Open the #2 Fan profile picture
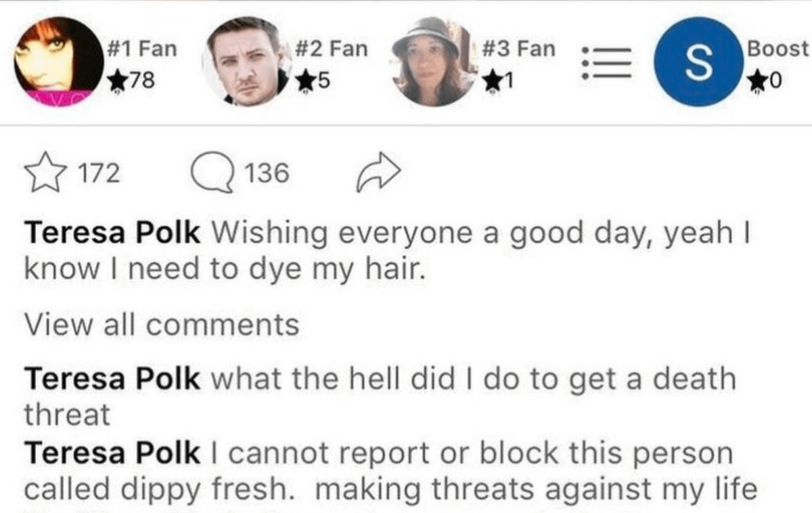This screenshot has height=513, width=812. (245, 62)
